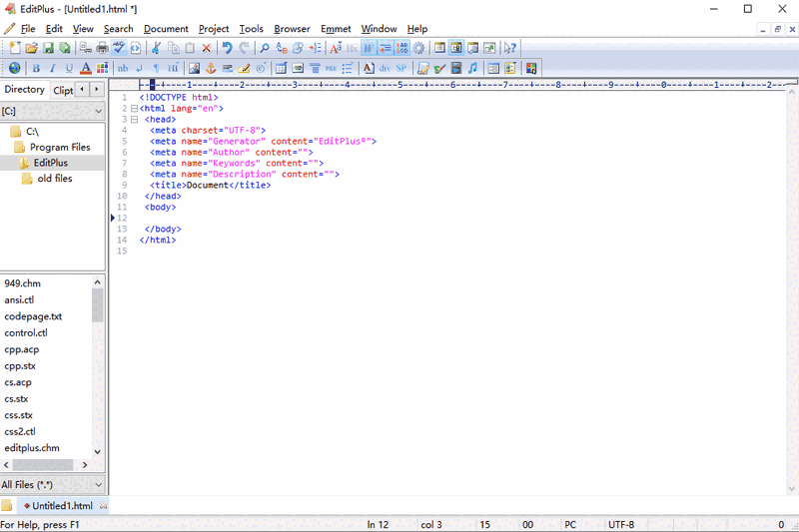Open the Emmet menu

336,29
